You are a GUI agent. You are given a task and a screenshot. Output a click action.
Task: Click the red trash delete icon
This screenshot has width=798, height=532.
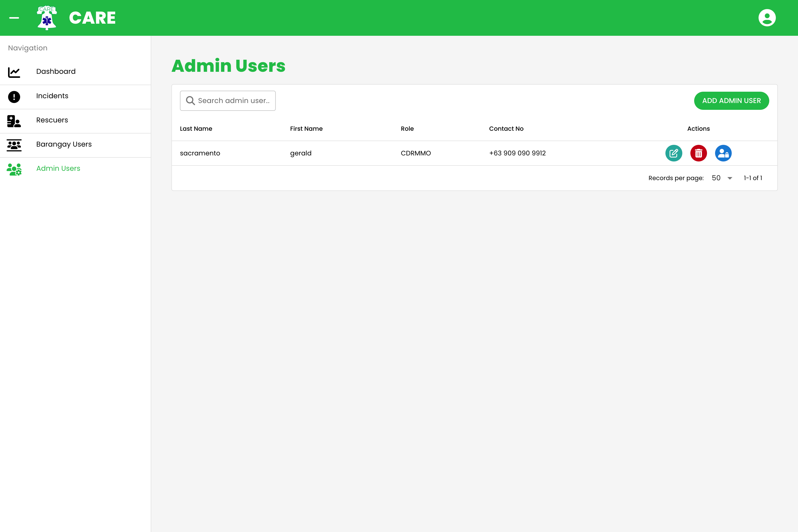698,153
